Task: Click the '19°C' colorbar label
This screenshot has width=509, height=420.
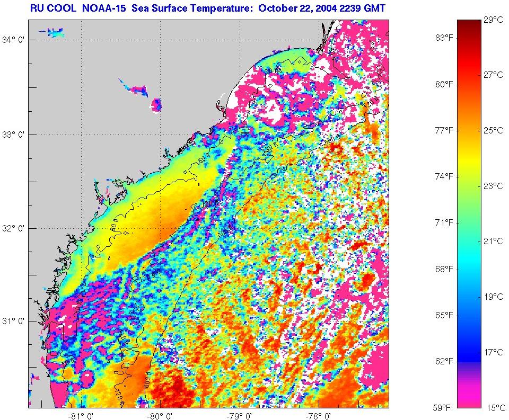Action: click(x=494, y=297)
